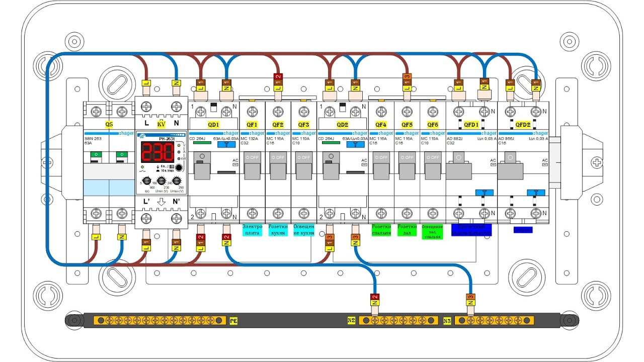Click the N input terminal screw on KV relay
This screenshot has width=644, height=362.
(176, 107)
